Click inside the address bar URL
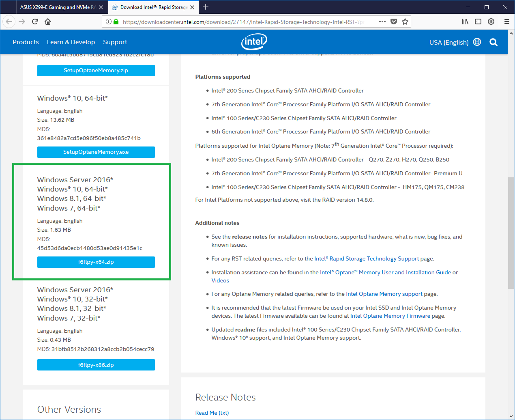Viewport: 515px width, 420px height. [x=243, y=22]
